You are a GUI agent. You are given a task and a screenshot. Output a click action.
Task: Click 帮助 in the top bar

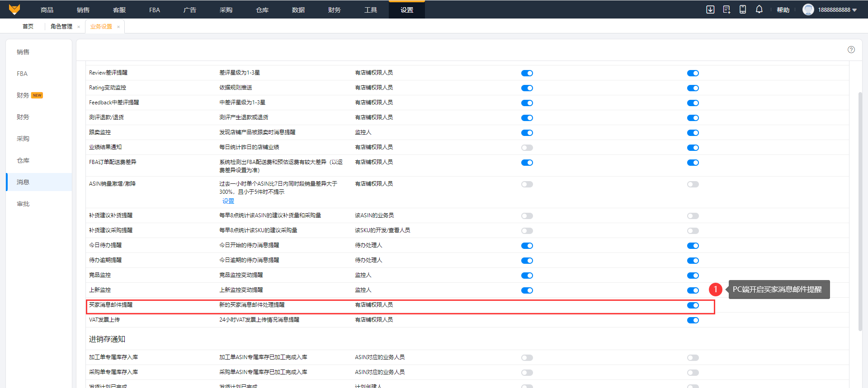[x=783, y=10]
